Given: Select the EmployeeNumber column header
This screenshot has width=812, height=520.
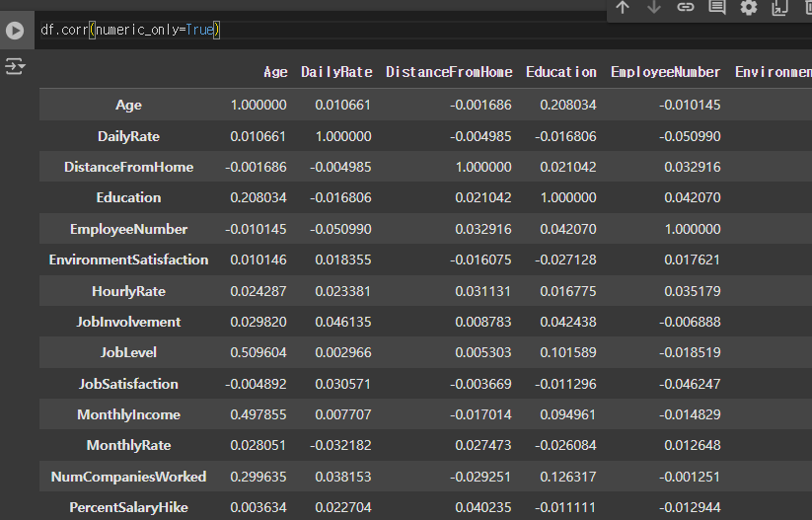Looking at the screenshot, I should point(665,72).
